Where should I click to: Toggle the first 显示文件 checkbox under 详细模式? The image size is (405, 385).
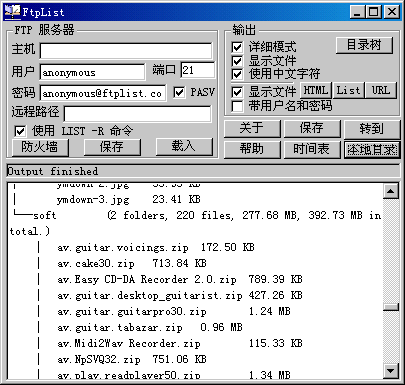coord(237,61)
